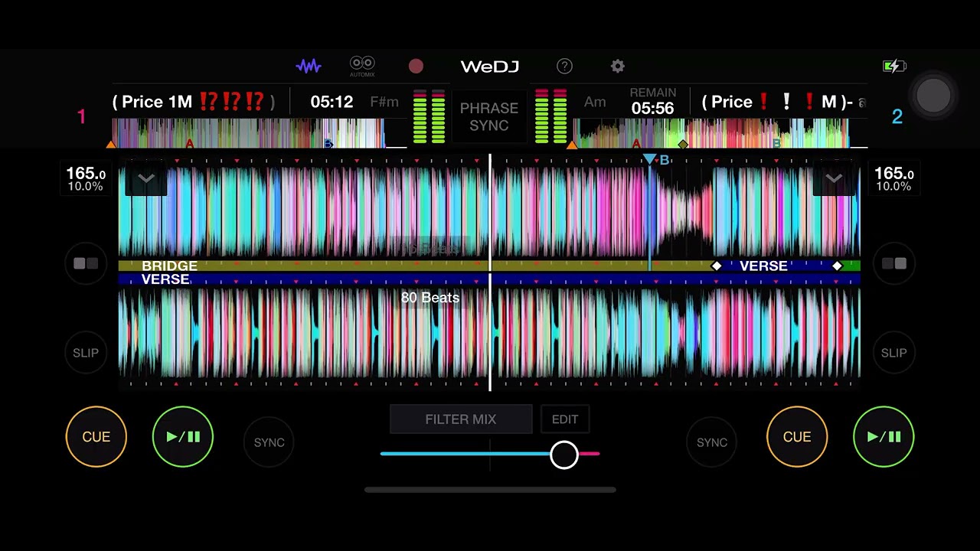The height and width of the screenshot is (551, 980).
Task: Click the deck 1 key F#m
Action: [384, 102]
